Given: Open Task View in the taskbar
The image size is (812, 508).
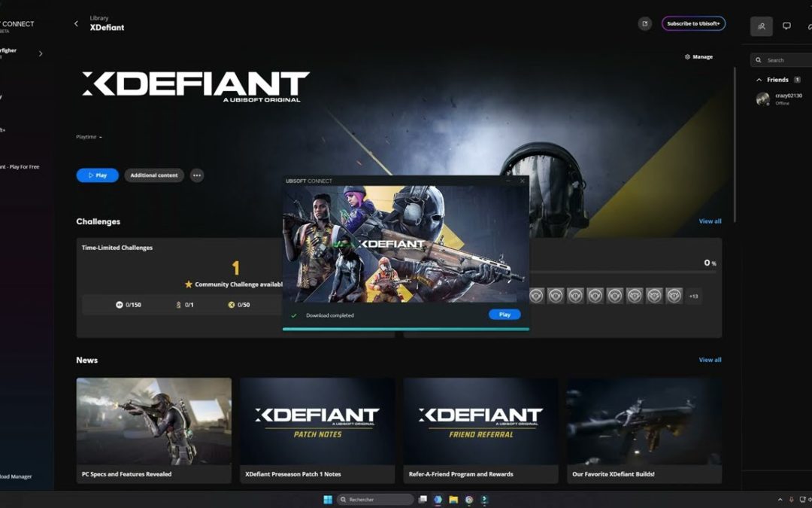Looking at the screenshot, I should tap(423, 499).
